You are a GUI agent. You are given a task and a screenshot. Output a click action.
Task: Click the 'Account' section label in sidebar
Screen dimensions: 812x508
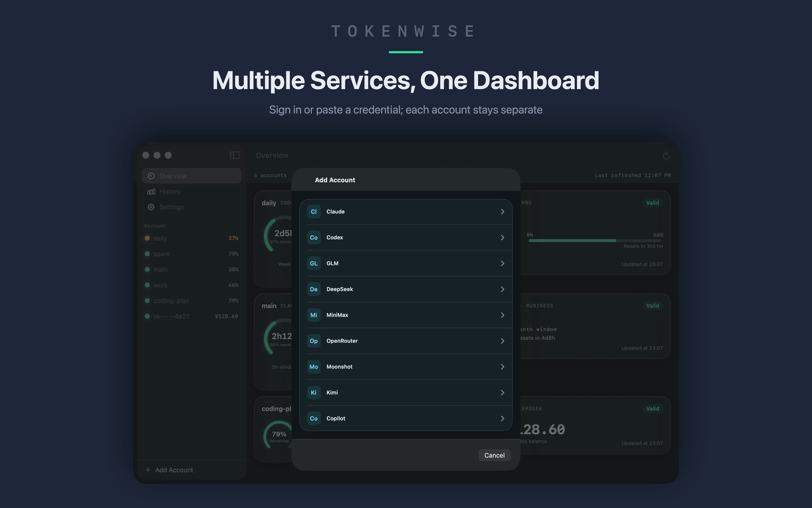[x=155, y=226]
